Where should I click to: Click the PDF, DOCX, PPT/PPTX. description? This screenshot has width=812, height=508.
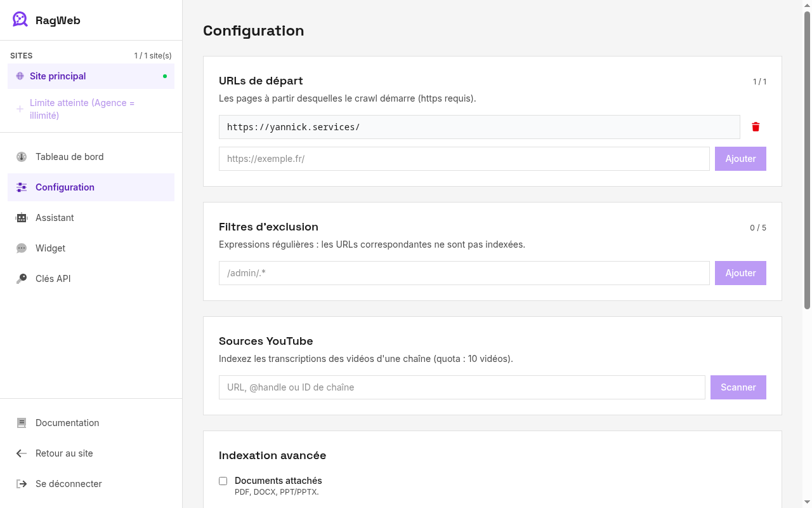(277, 491)
